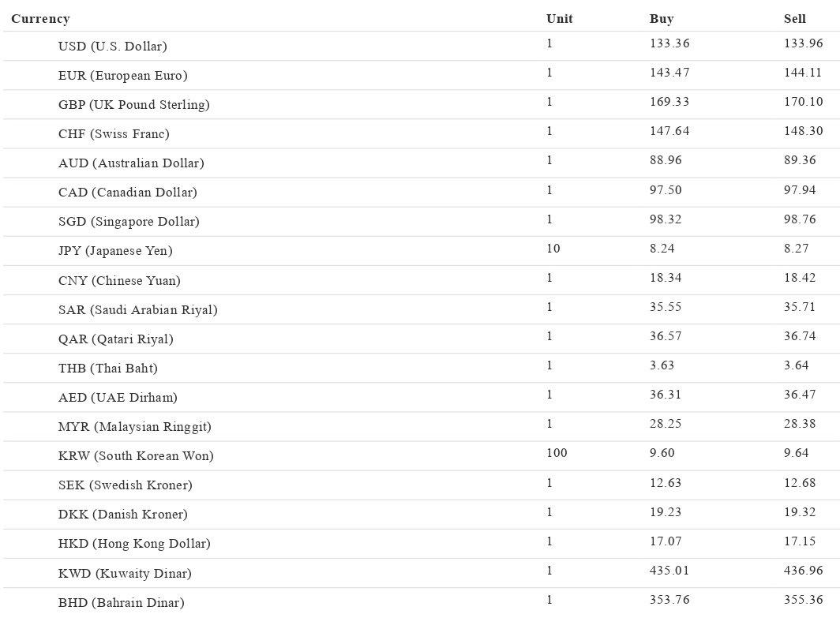The image size is (840, 629).
Task: Select the USD (U.S. Dollar) row label
Action: (112, 47)
